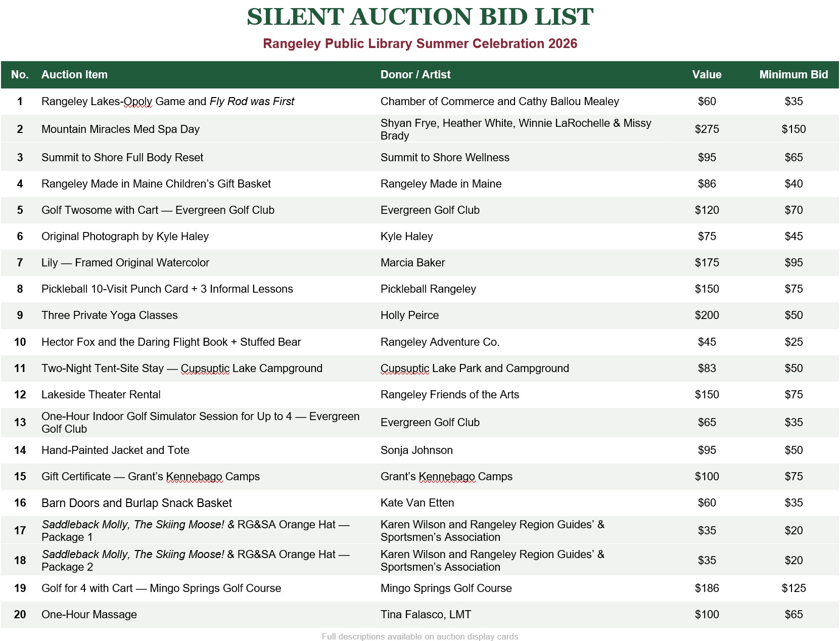
Task: Click the Kyle Haley donor cell
Action: (407, 237)
